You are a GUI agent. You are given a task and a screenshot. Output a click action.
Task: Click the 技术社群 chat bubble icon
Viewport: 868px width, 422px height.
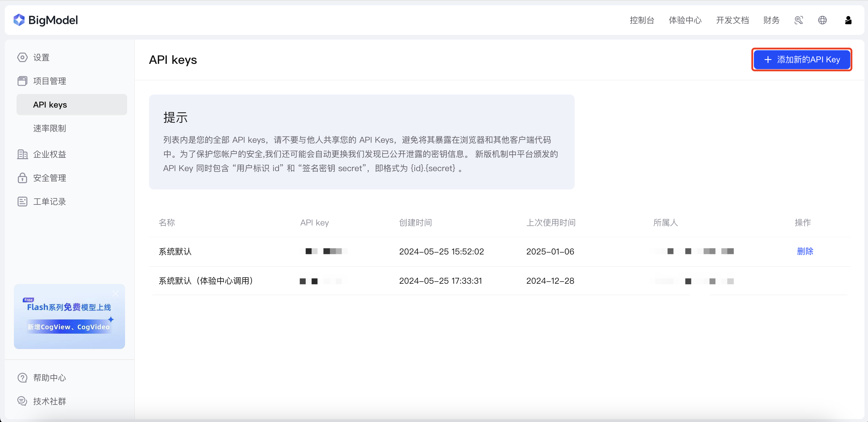click(22, 401)
